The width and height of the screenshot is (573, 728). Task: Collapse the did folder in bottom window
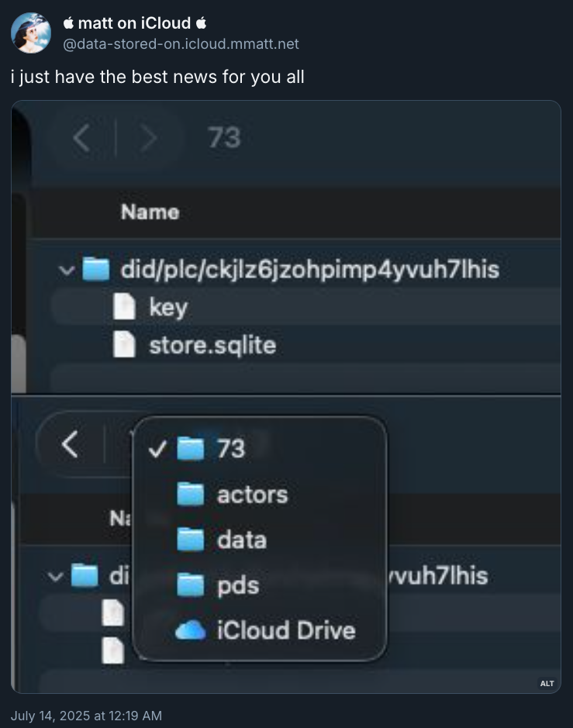(x=54, y=576)
